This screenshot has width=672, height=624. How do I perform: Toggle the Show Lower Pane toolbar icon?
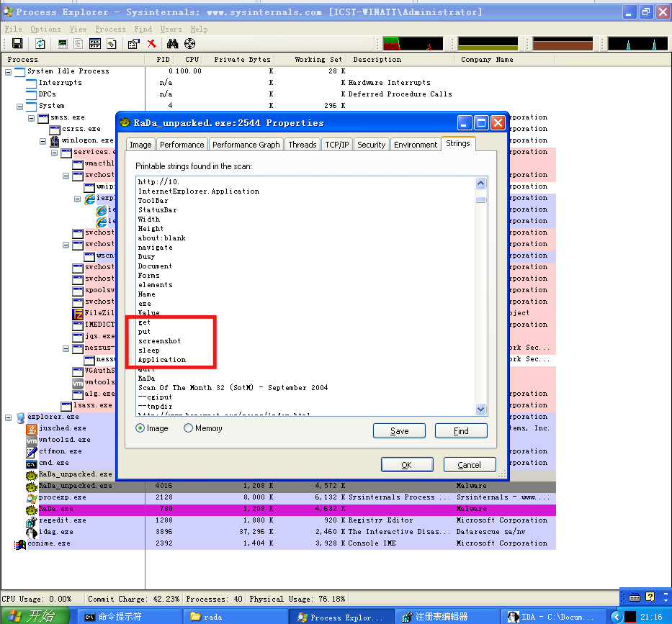point(95,44)
